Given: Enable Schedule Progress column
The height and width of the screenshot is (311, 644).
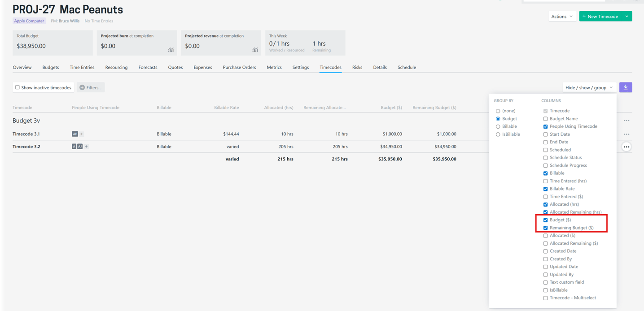Looking at the screenshot, I should (x=545, y=165).
